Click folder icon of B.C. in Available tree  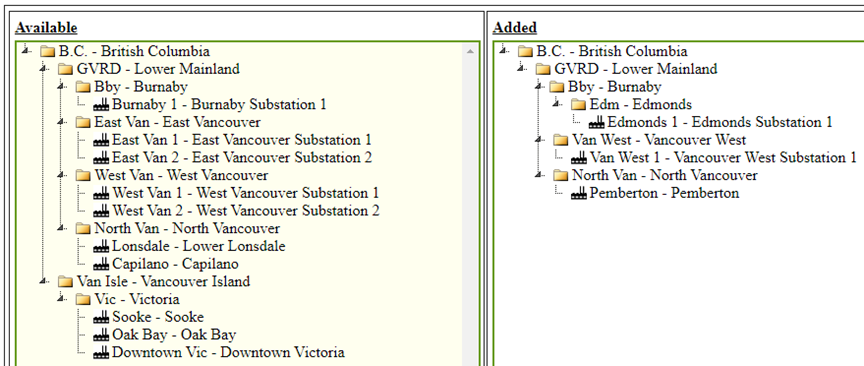[48, 52]
